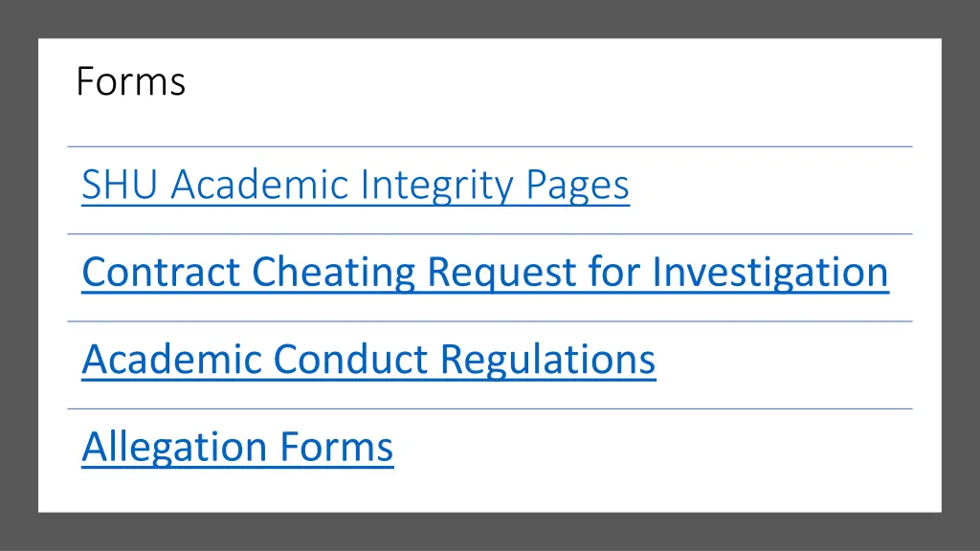Select the Forms slide title text
Viewport: 980px width, 551px height.
tap(130, 81)
